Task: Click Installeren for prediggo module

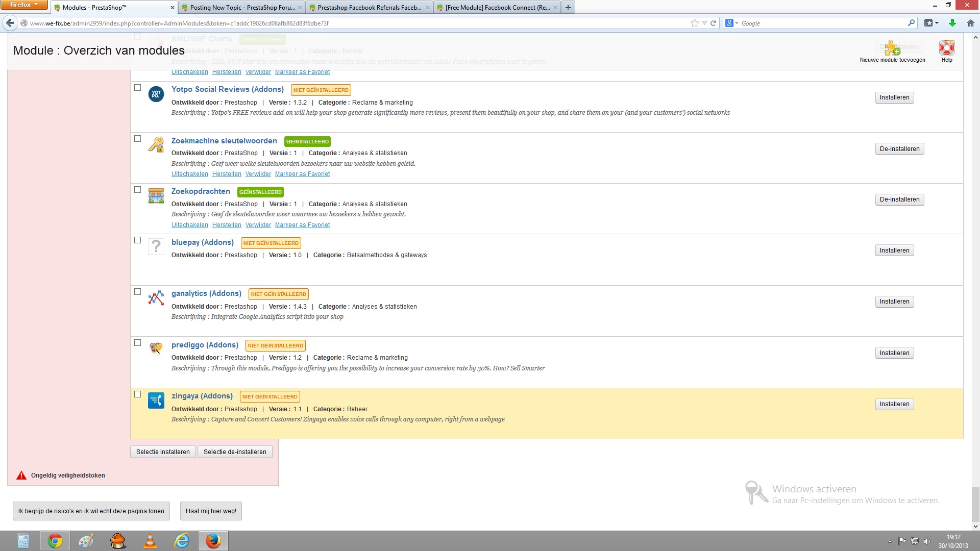Action: (x=894, y=353)
